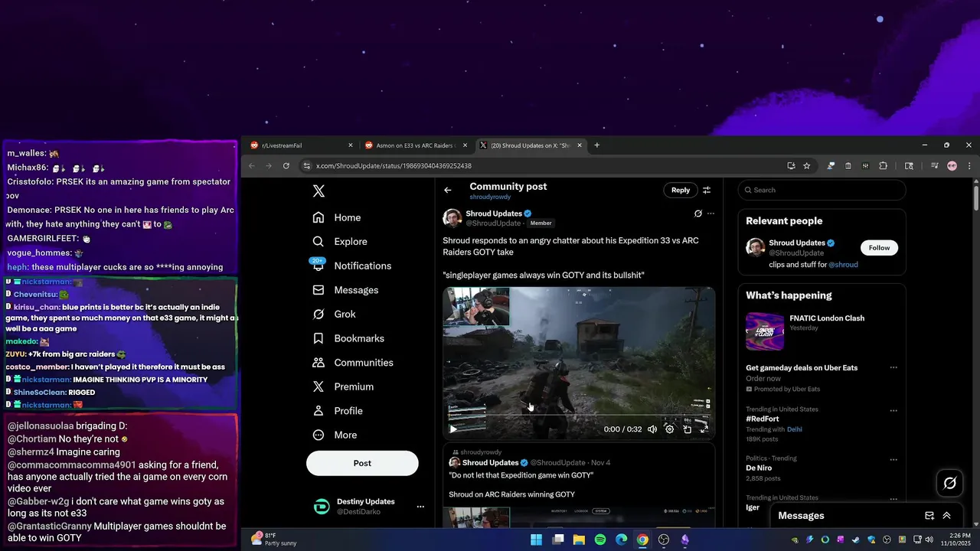
Task: Toggle video fullscreen
Action: coord(704,429)
